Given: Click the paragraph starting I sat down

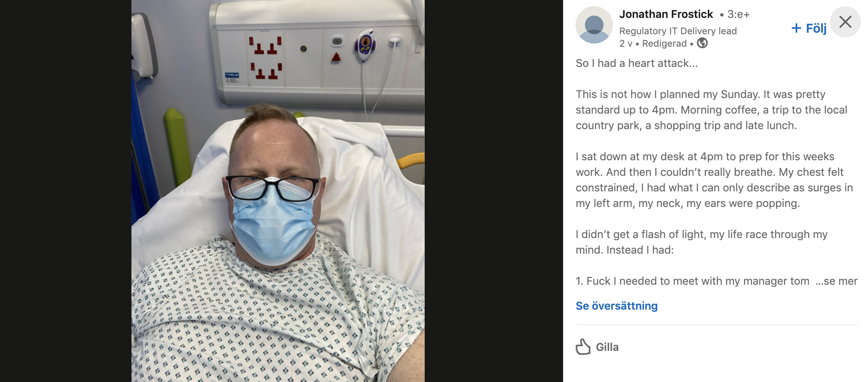Looking at the screenshot, I should pyautogui.click(x=714, y=180).
